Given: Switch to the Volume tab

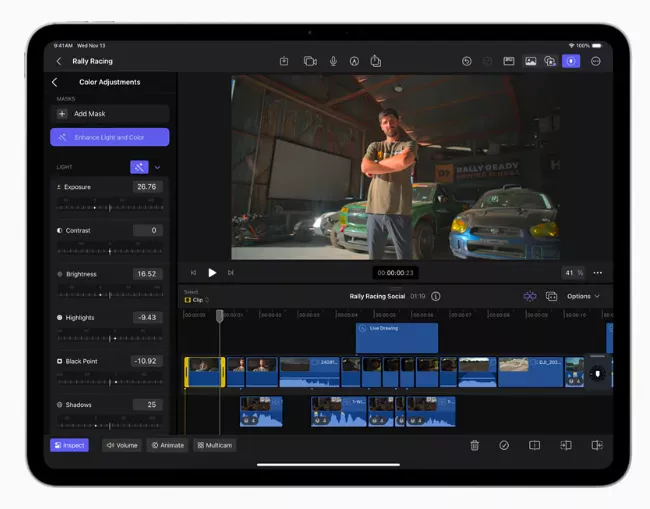Looking at the screenshot, I should [122, 445].
